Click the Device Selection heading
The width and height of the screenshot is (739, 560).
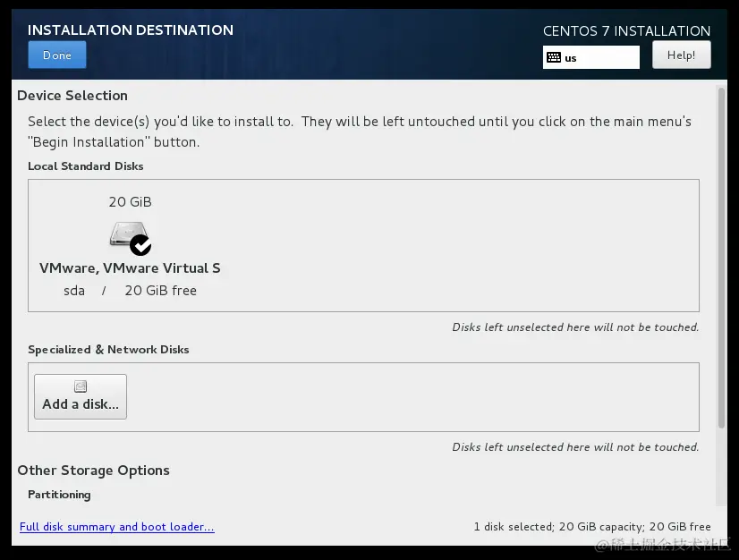point(72,96)
